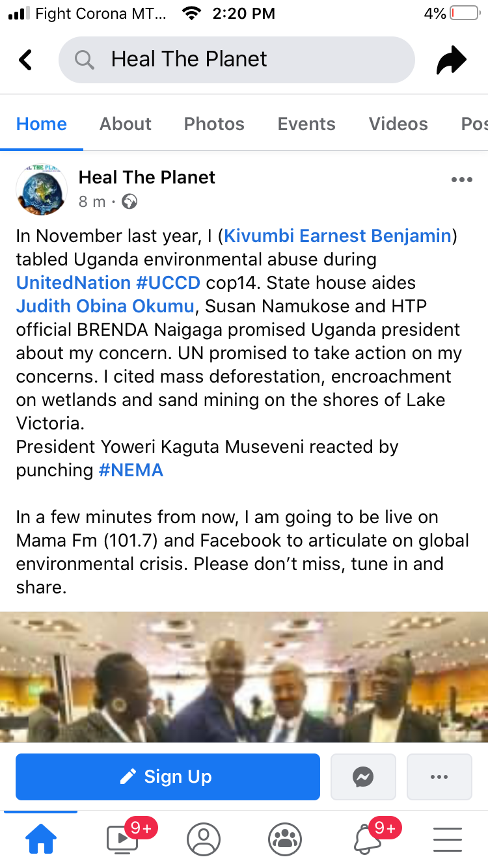Switch to the About tab
Viewport: 488px width, 868px height.
125,124
